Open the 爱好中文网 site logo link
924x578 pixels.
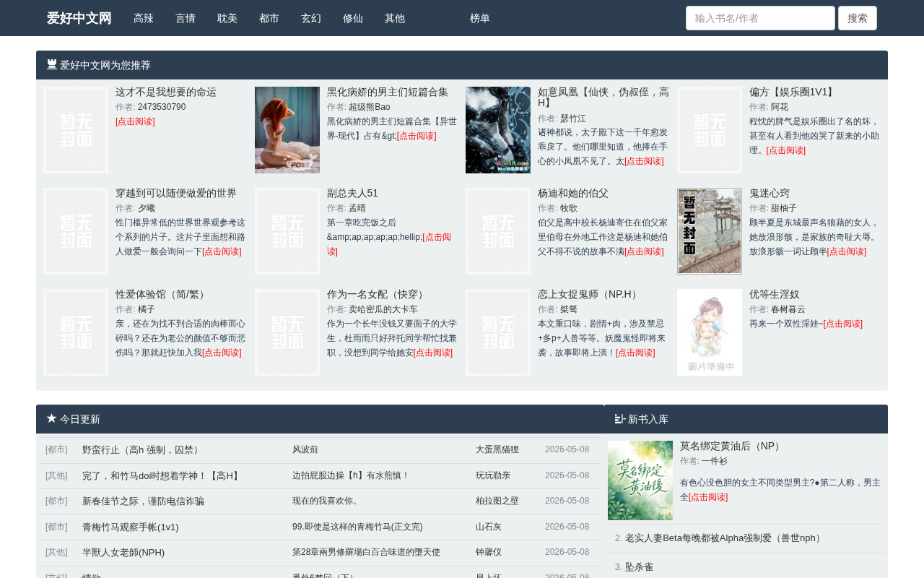pyautogui.click(x=79, y=18)
